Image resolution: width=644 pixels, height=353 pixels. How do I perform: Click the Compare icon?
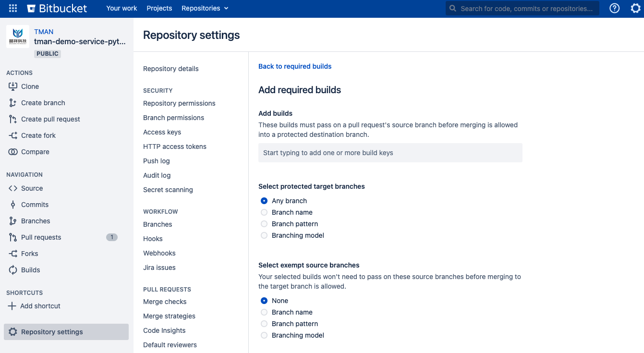coord(13,152)
